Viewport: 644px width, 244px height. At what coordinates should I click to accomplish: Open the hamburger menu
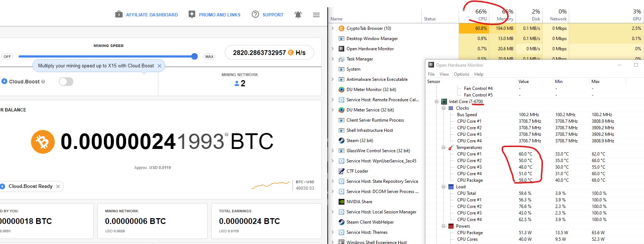click(316, 15)
